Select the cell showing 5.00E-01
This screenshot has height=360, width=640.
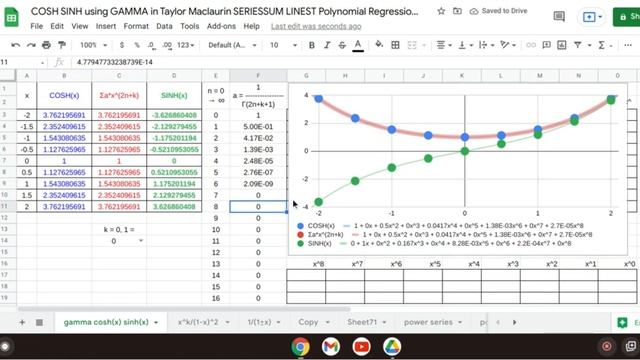(258, 127)
